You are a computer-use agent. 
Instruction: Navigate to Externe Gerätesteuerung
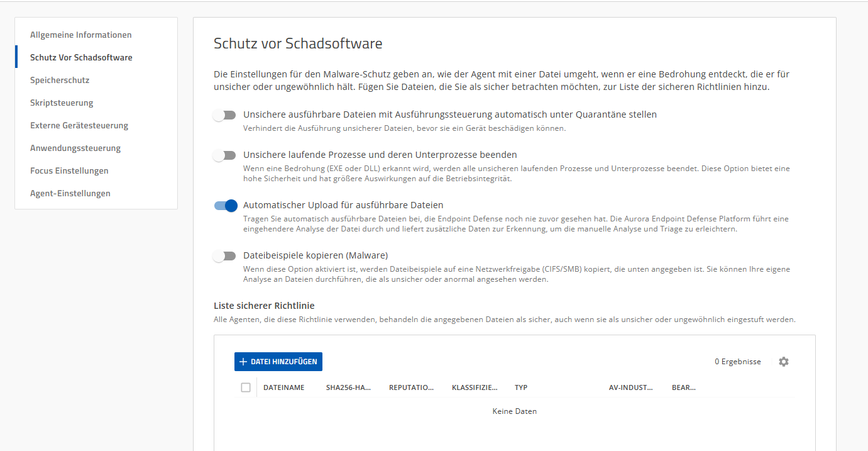(79, 126)
